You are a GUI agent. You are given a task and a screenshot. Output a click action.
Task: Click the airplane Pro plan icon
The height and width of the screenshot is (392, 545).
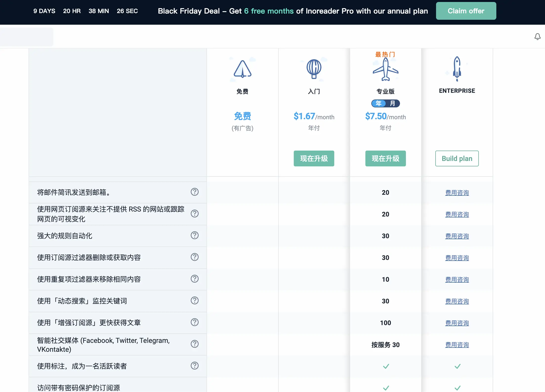tap(385, 70)
